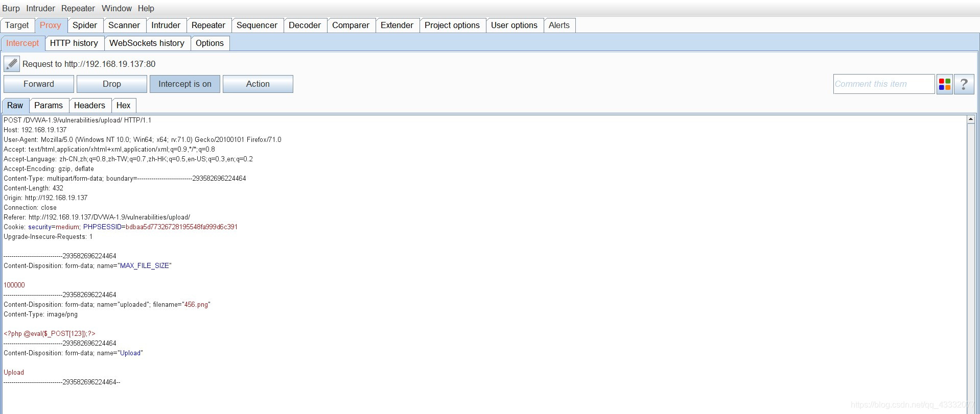Open the Comparer tab
980x414 pixels.
[351, 26]
